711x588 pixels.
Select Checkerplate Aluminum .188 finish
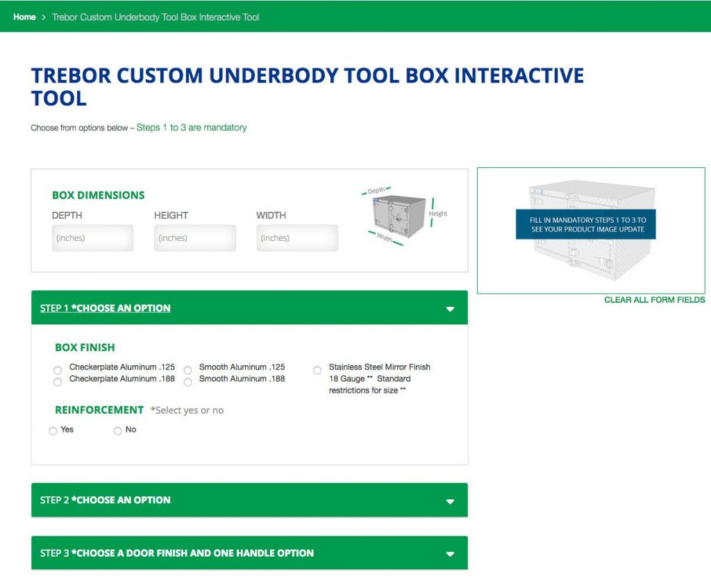(58, 382)
